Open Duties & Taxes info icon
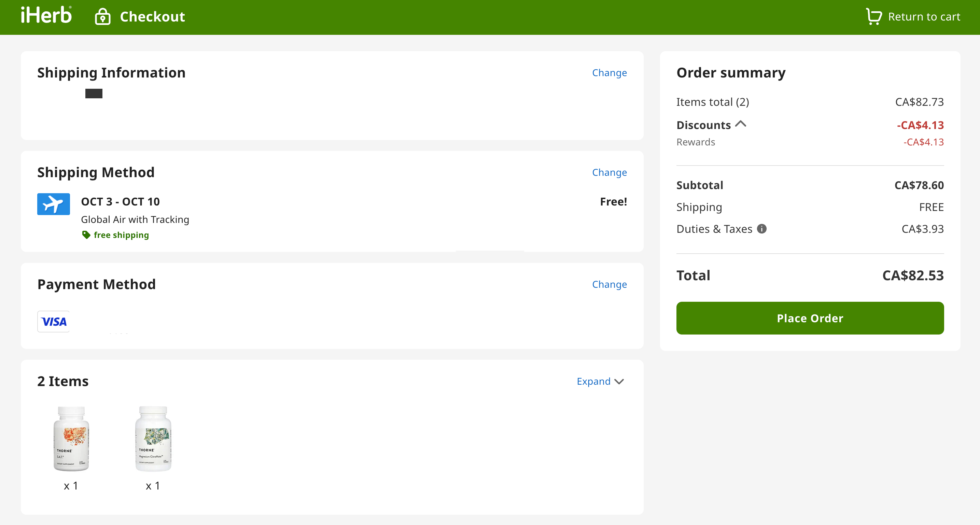Screen dimensions: 980x525 pos(761,229)
